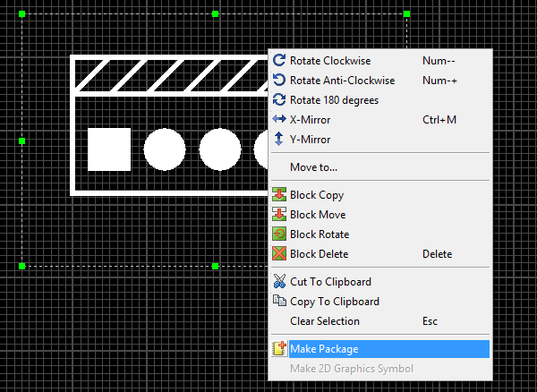Choose Copy To Clipboard menu text
The image size is (537, 392).
click(x=335, y=302)
